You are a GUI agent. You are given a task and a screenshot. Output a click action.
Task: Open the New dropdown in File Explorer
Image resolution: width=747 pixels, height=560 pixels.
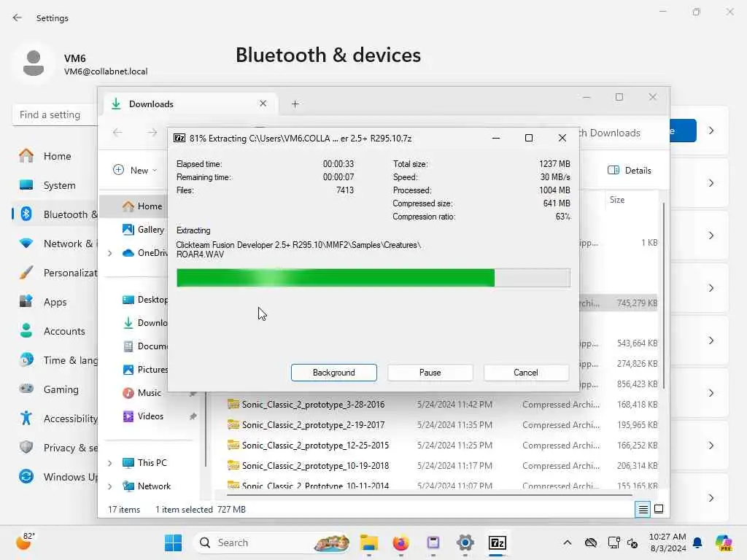[135, 170]
